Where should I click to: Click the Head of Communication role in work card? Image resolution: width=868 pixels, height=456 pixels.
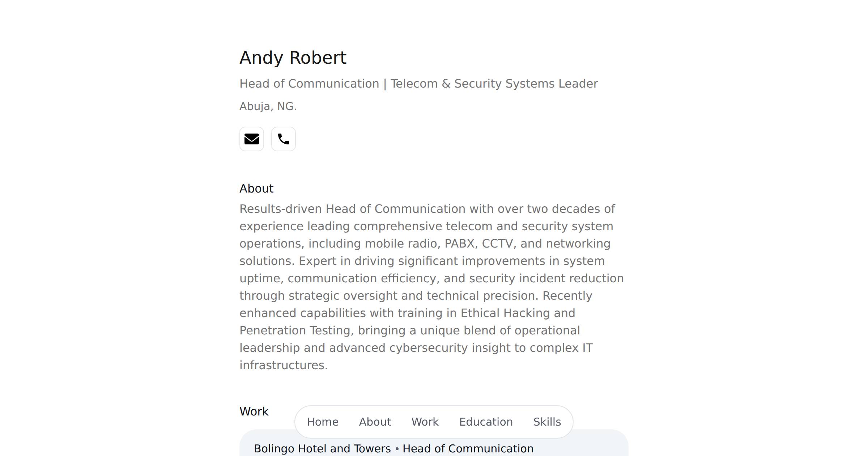click(468, 448)
